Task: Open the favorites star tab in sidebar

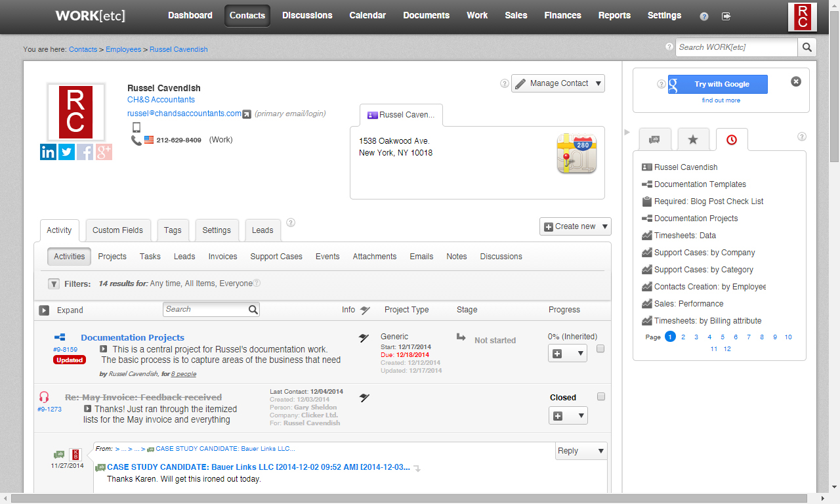Action: coord(693,140)
